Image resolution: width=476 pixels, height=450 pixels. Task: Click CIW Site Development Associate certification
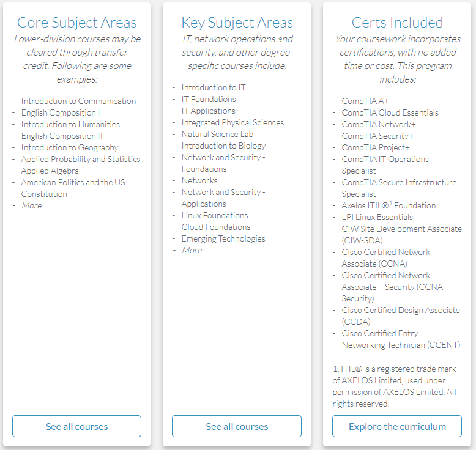(401, 235)
